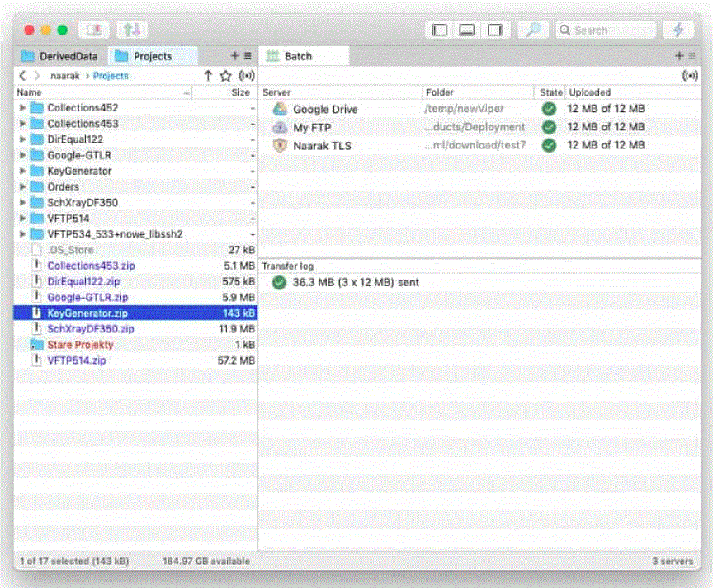Add a new tab in right pane
Screen dimensions: 713x588
pyautogui.click(x=679, y=56)
